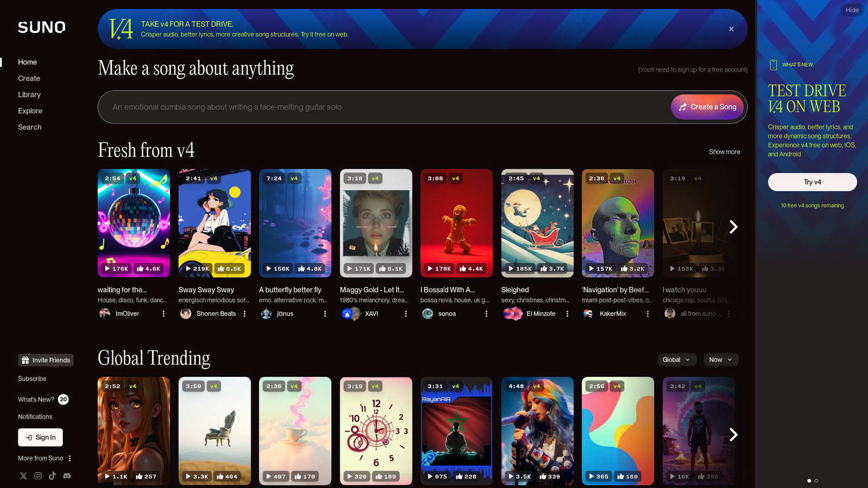
Task: Open the Discord social icon
Action: click(x=67, y=476)
